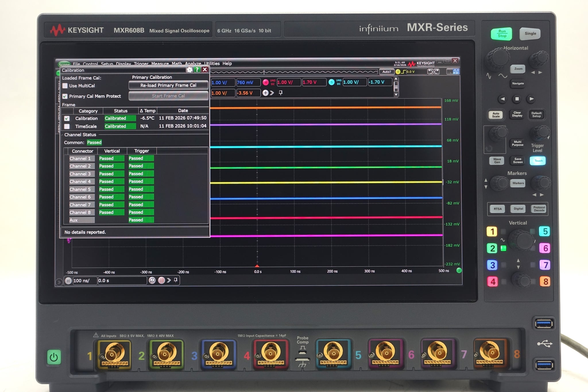Check the TimeScale row checkbox

pos(67,126)
